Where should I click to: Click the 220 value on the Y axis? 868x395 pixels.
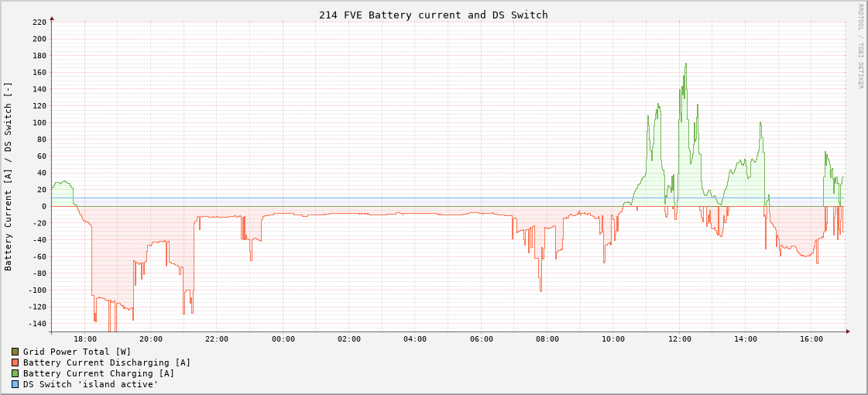click(39, 22)
